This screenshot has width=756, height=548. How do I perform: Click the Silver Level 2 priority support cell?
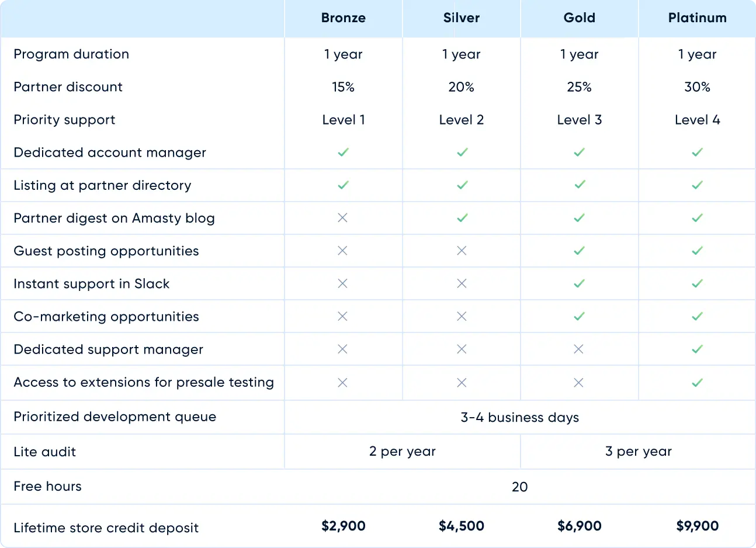(x=462, y=120)
